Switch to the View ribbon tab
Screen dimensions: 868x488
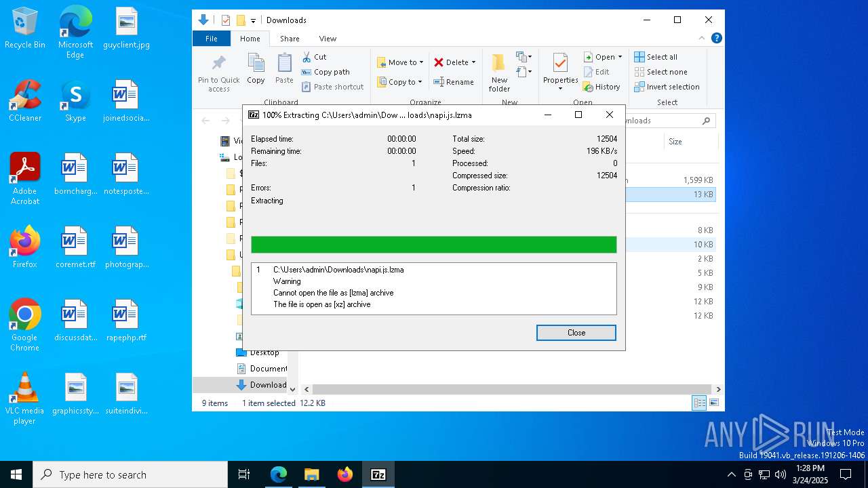click(x=328, y=39)
